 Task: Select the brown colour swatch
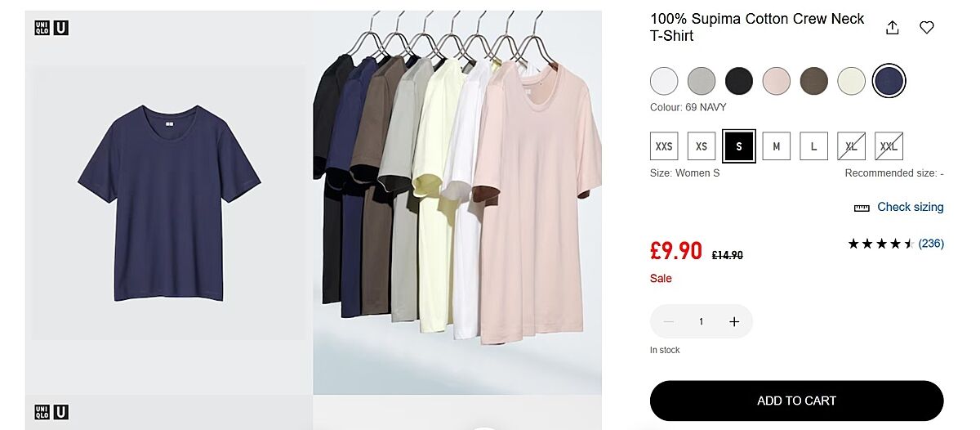click(813, 81)
